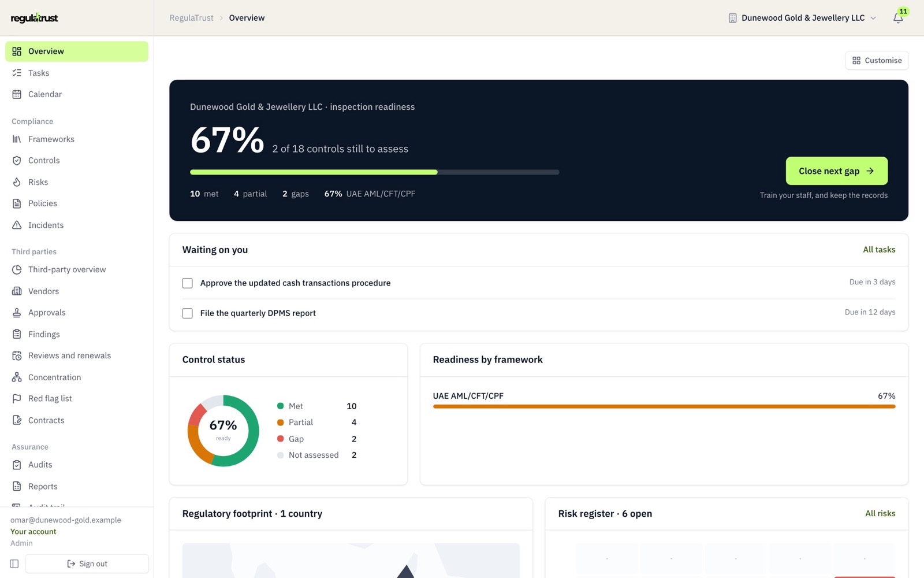Open the Reports section

(77, 487)
